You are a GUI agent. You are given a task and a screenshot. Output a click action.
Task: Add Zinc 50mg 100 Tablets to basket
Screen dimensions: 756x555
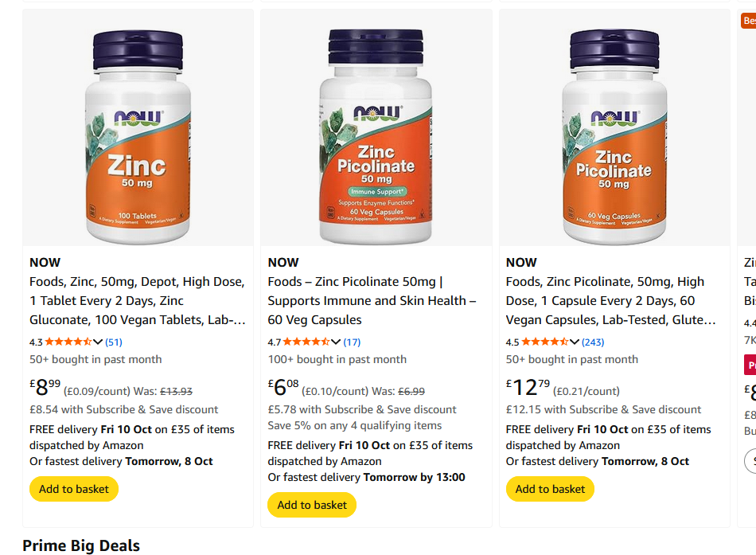click(x=74, y=489)
